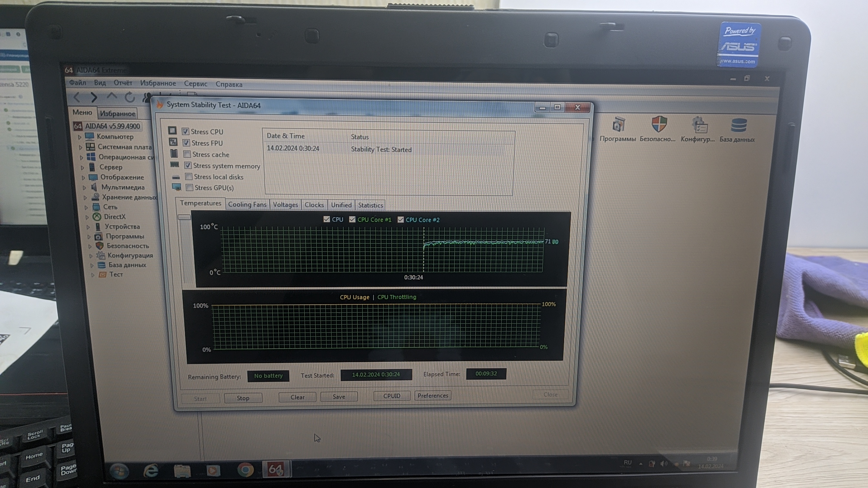Click the Elapsed Time value field

coord(486,373)
